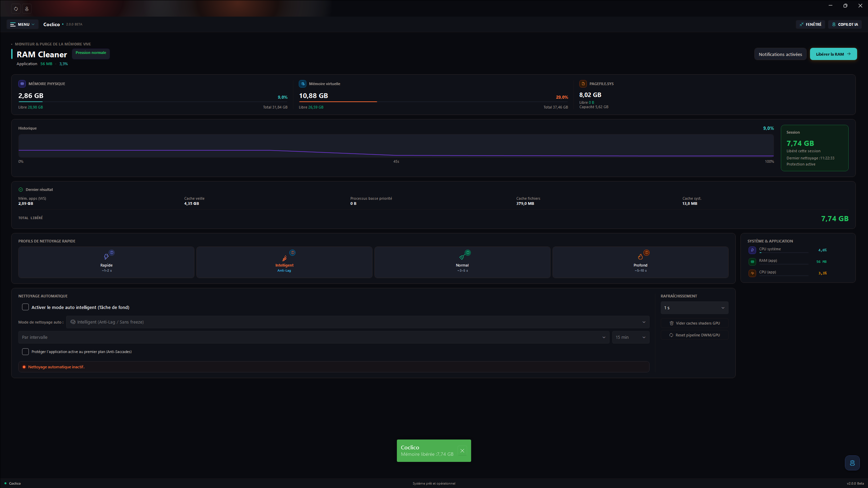The width and height of the screenshot is (868, 488).
Task: Select the Profond cleaning profile card
Action: coord(640,262)
